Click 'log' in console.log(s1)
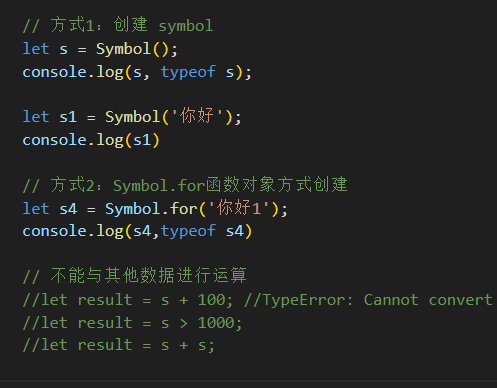This screenshot has height=388, width=497. pos(110,140)
